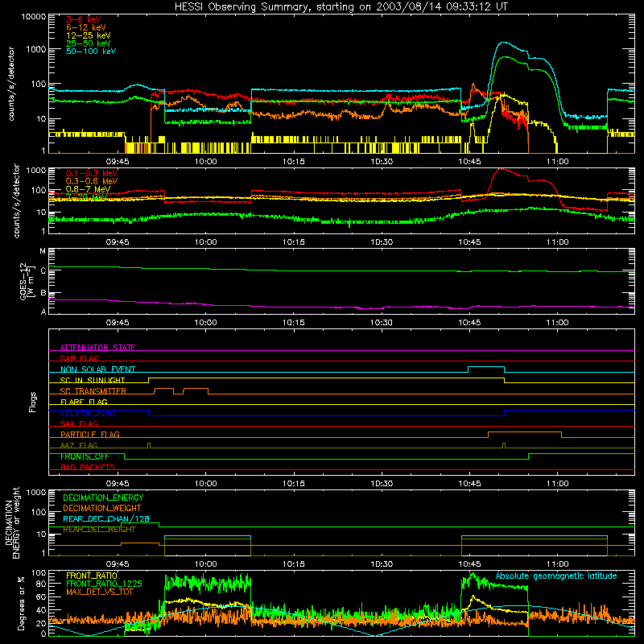The image size is (644, 644).
Task: Select the green 25-50 keV legend label
Action: click(89, 43)
